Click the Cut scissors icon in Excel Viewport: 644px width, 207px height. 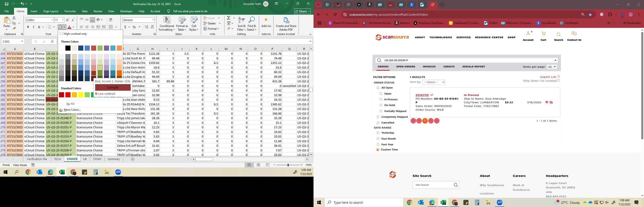(x=14, y=18)
